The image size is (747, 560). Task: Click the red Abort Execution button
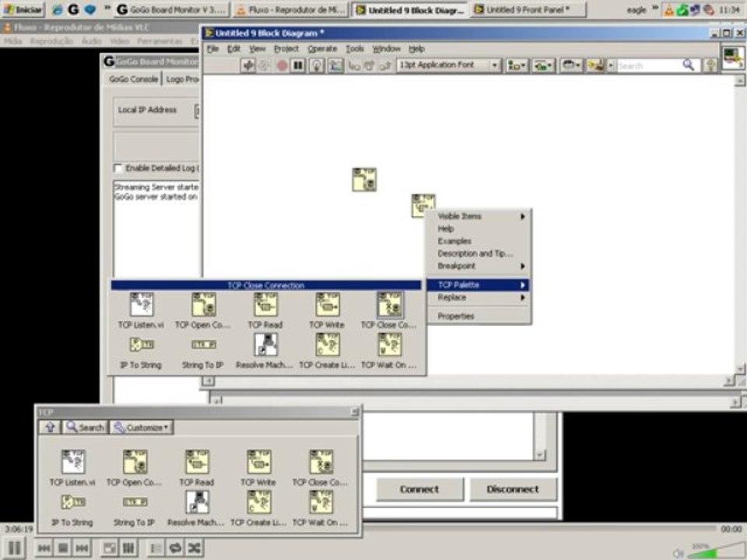[x=282, y=65]
